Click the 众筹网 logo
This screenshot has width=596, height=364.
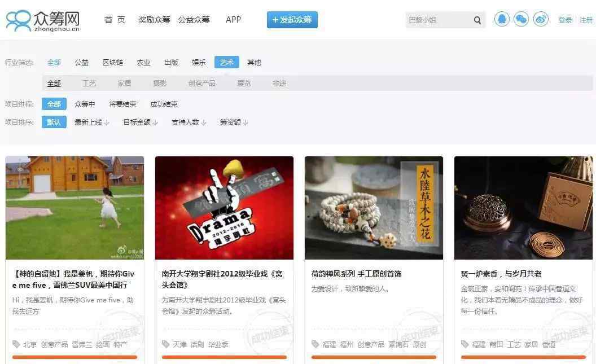43,21
